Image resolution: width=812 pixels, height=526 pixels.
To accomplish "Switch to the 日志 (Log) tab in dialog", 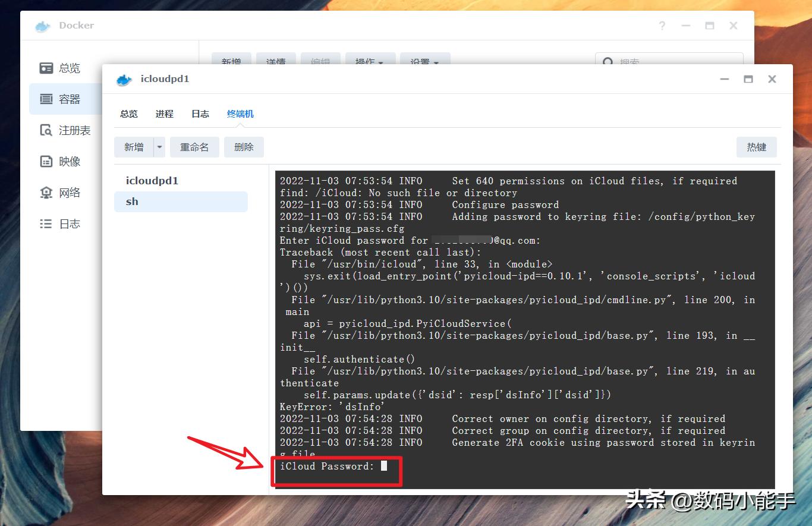I will point(200,114).
